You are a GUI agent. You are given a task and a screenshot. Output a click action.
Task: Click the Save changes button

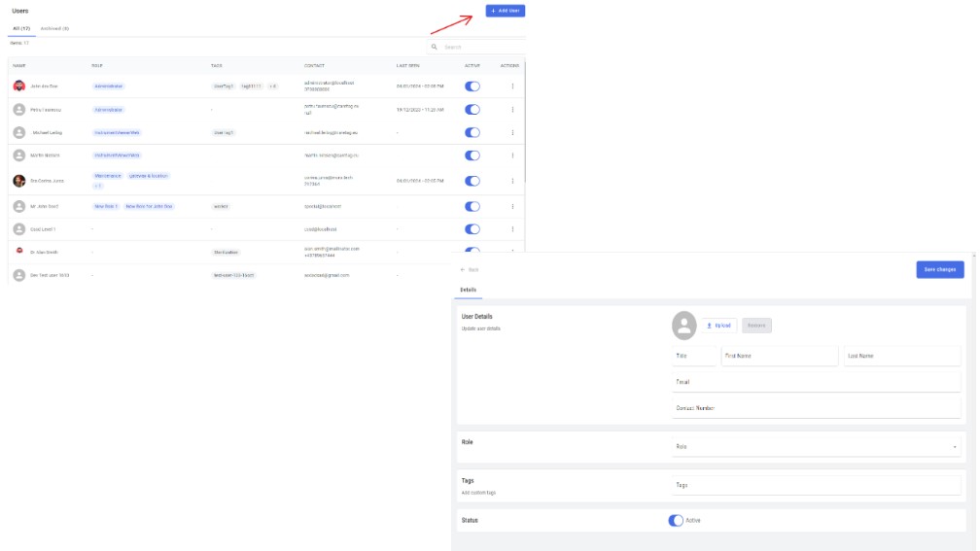coord(940,269)
